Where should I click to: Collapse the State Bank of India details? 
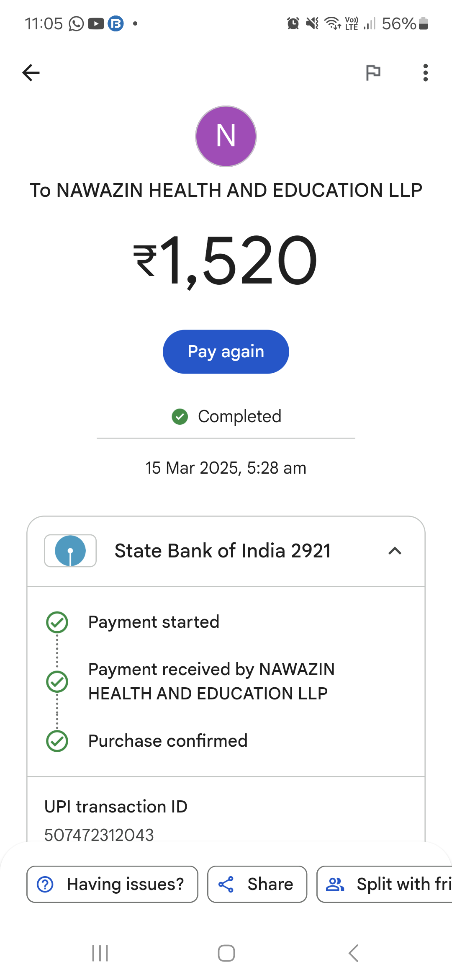click(x=395, y=551)
